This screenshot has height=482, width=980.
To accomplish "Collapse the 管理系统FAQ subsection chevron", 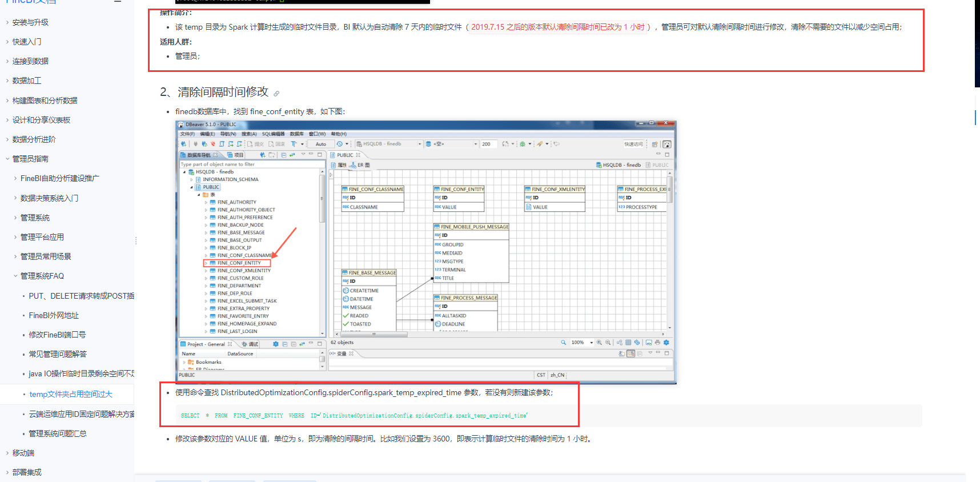I will (x=15, y=276).
